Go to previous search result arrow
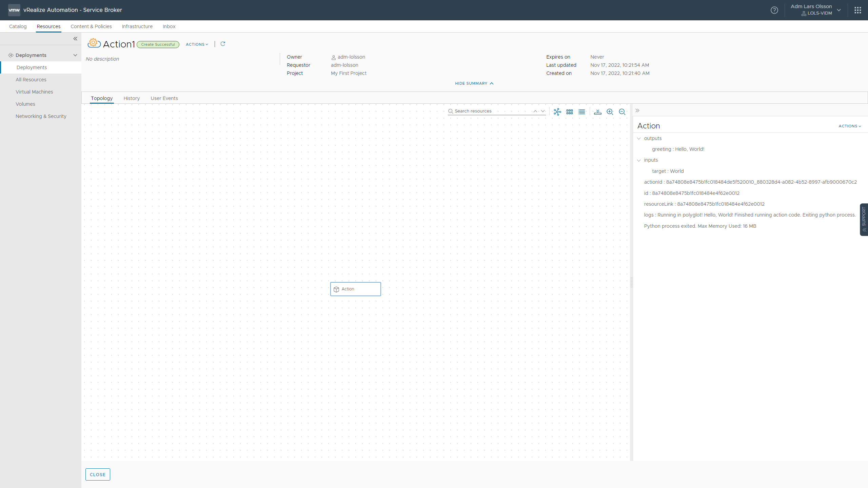 coord(535,111)
